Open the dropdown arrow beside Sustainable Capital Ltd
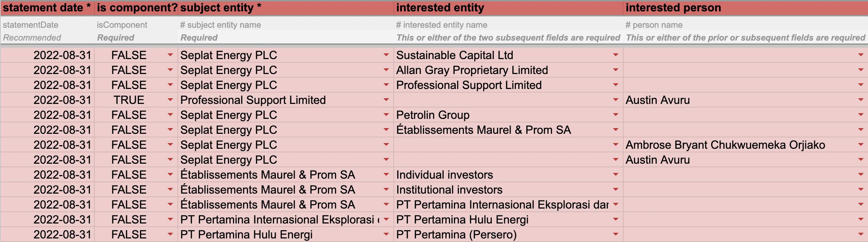This screenshot has width=868, height=242. point(615,55)
